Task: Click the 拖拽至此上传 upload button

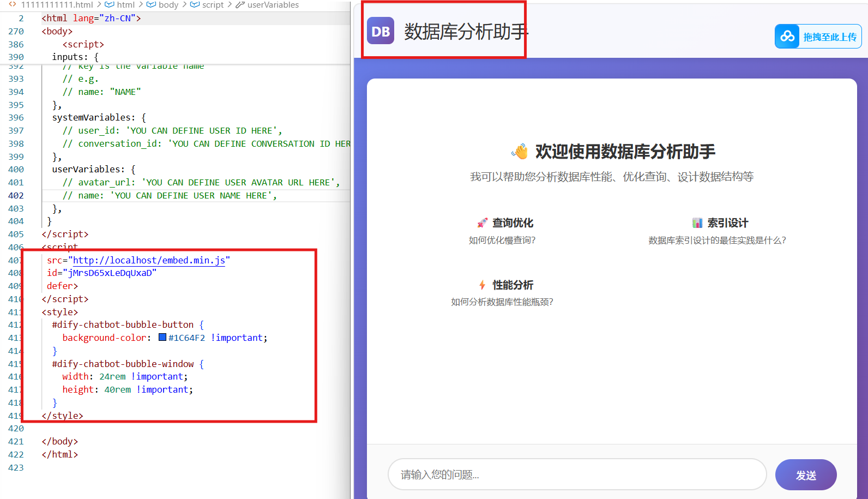Action: [818, 37]
